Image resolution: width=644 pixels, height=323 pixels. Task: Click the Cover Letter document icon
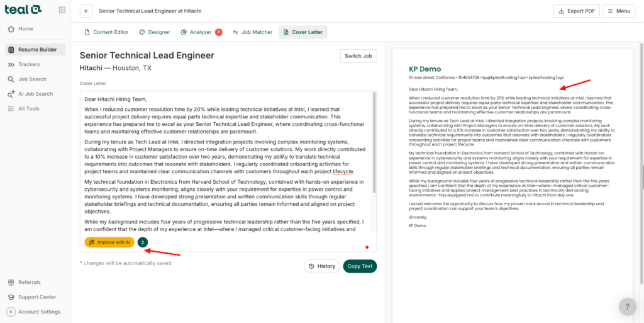[x=286, y=32]
